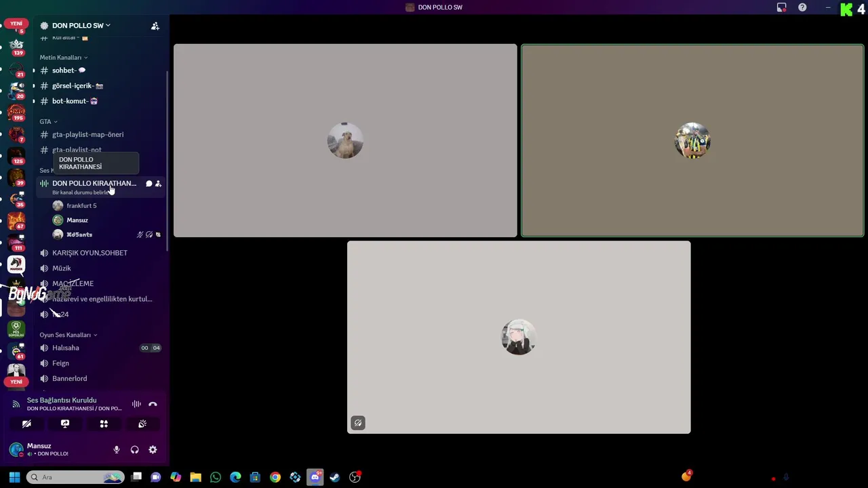Open user settings gear icon
Image resolution: width=868 pixels, height=488 pixels.
click(x=153, y=449)
